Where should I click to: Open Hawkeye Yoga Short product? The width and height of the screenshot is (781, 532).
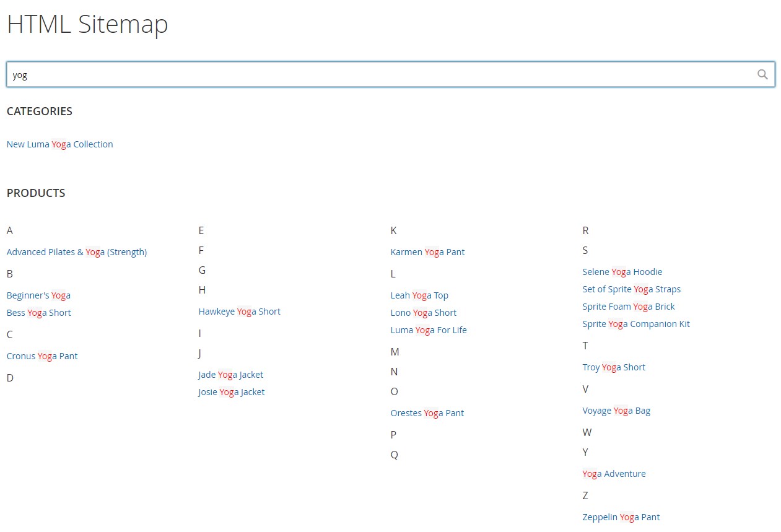(x=240, y=312)
